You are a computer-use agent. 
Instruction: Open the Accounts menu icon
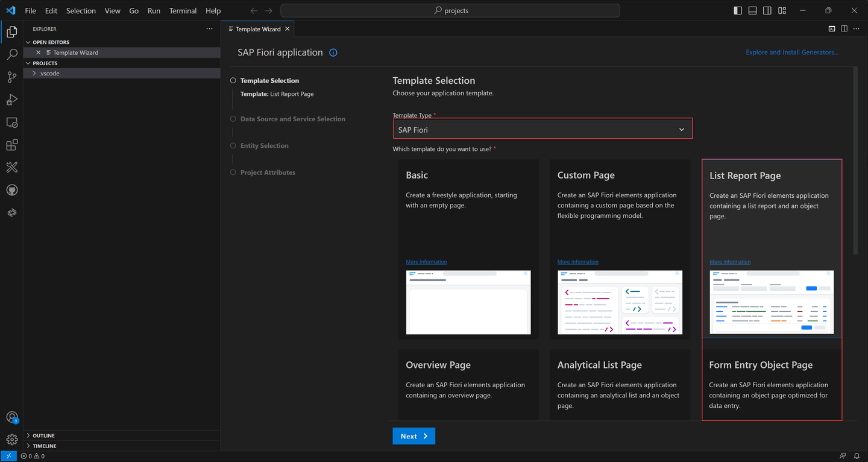coord(11,417)
